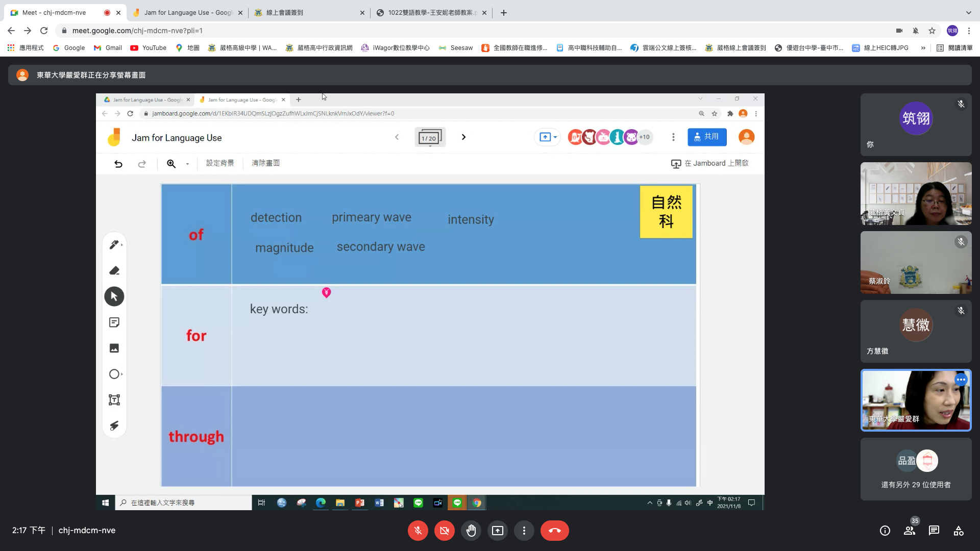The height and width of the screenshot is (551, 980).
Task: Show everyone participants panel
Action: (910, 531)
